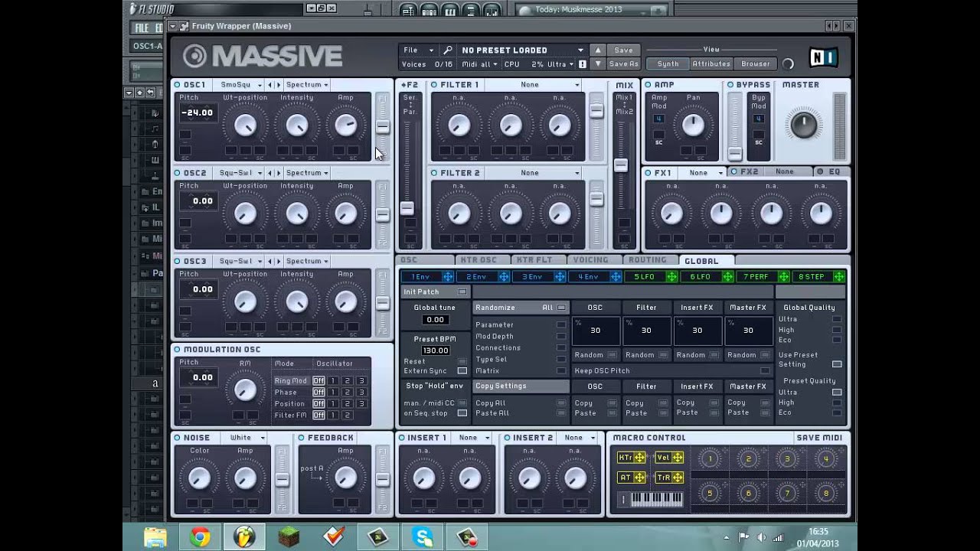Toggle the Noise section power button
The image size is (980, 551).
(178, 438)
